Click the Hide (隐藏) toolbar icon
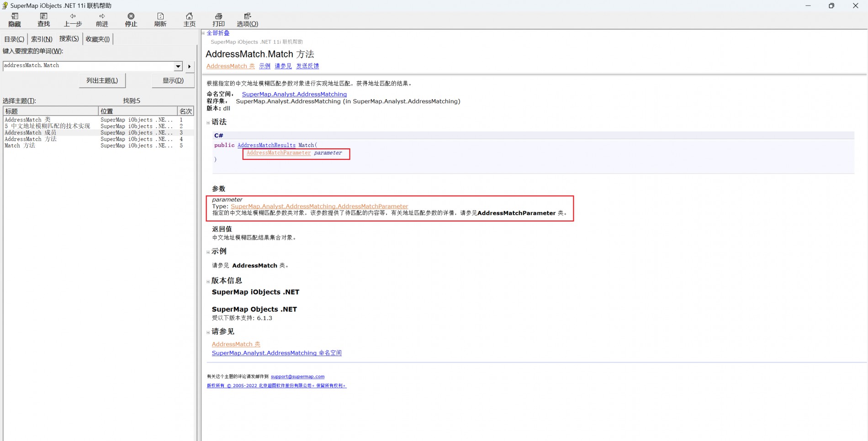Viewport: 868px width, 441px height. (15, 20)
